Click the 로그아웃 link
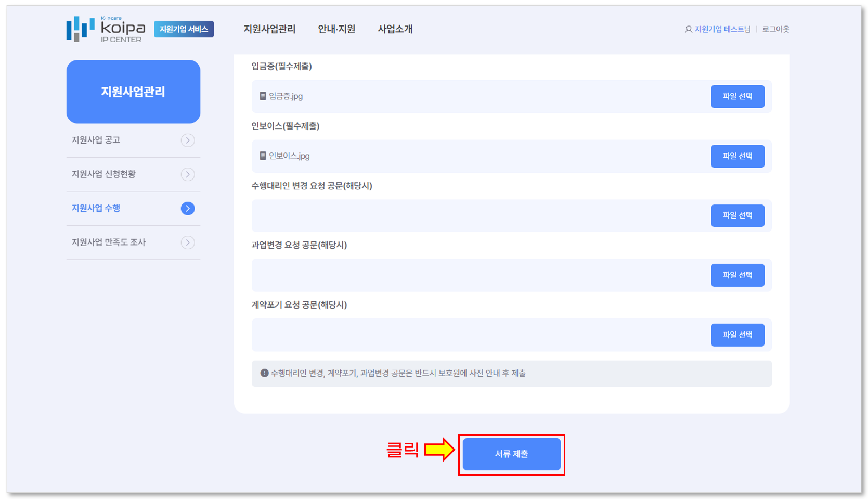The image size is (868, 499). point(775,29)
